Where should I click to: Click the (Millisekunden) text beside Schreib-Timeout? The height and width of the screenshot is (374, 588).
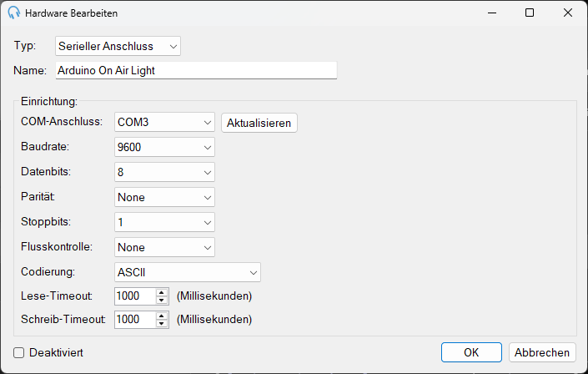click(x=214, y=319)
